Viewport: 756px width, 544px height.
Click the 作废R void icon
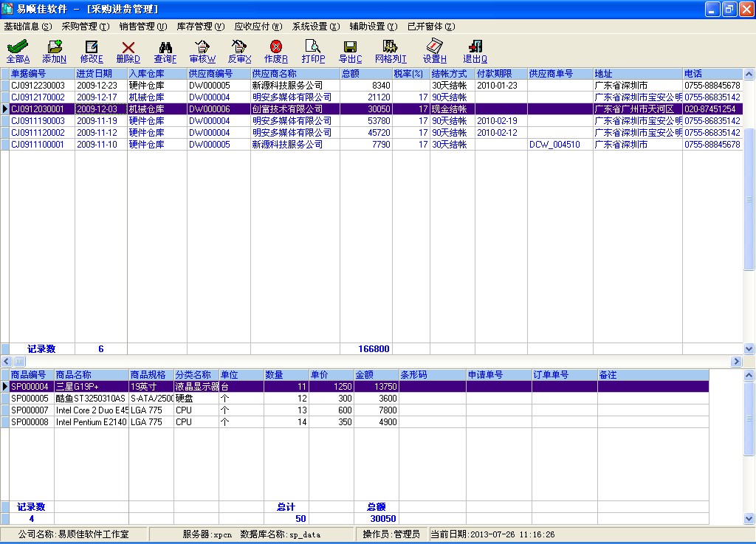(276, 47)
